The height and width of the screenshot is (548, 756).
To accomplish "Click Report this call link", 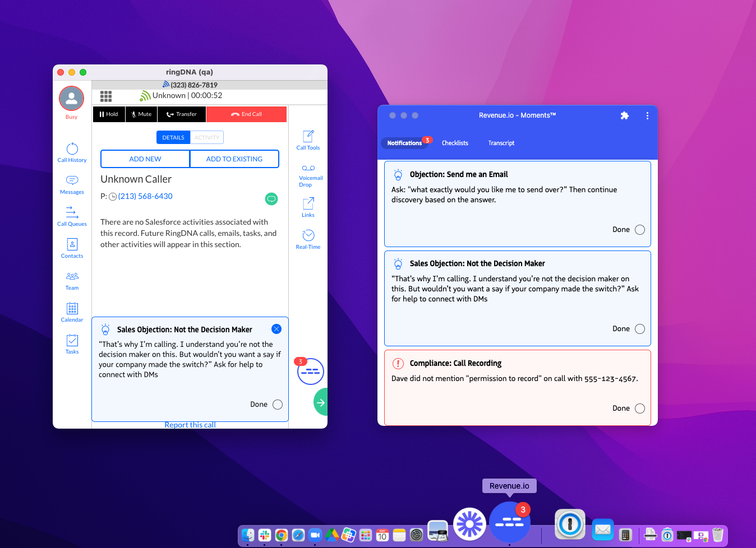I will [x=190, y=425].
